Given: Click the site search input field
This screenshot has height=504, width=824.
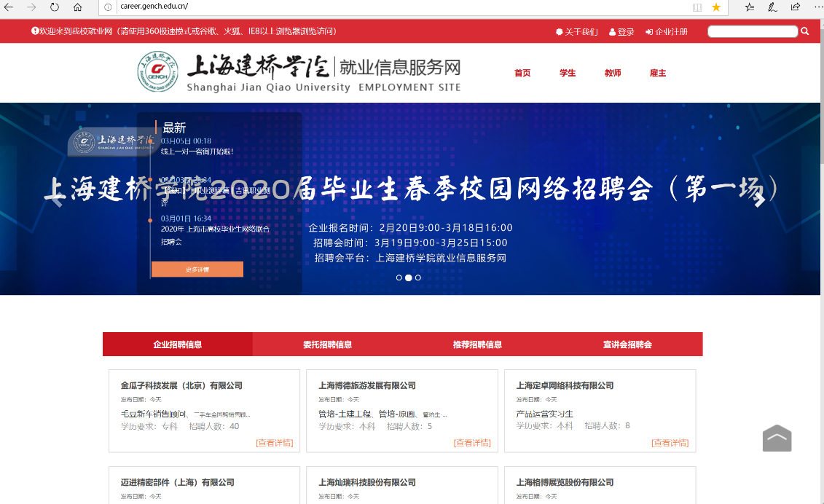Looking at the screenshot, I should (x=752, y=31).
